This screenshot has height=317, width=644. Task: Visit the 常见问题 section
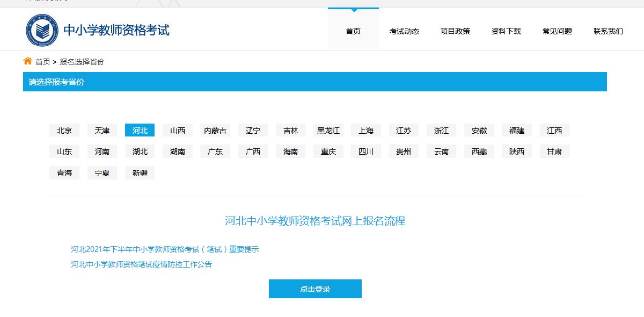pyautogui.click(x=557, y=31)
